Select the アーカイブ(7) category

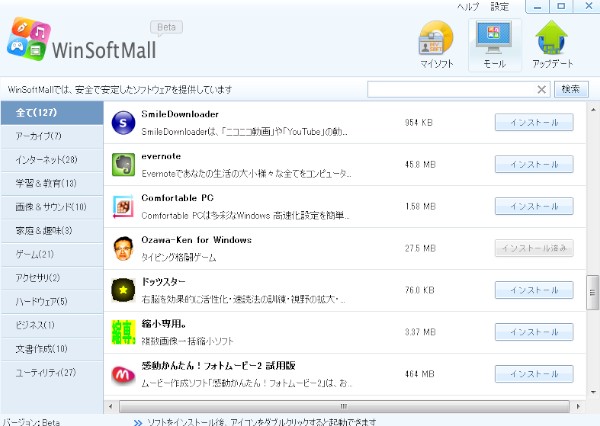tap(52, 136)
